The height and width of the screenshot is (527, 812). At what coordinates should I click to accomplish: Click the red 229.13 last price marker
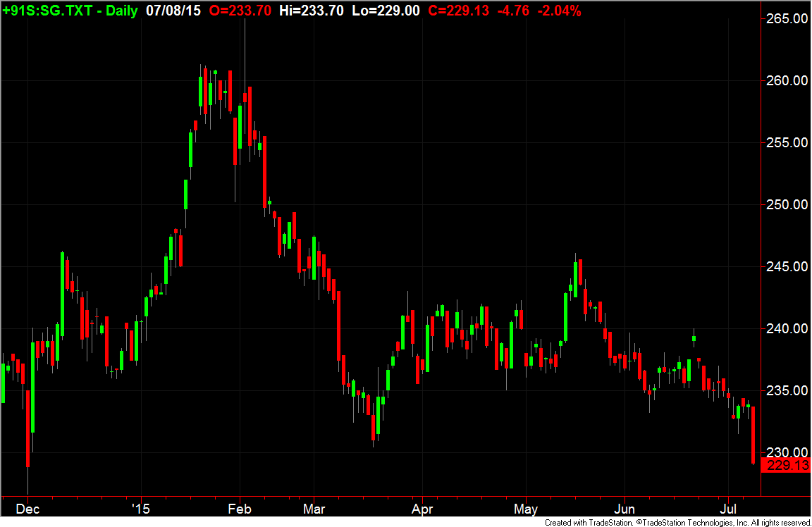coord(786,466)
